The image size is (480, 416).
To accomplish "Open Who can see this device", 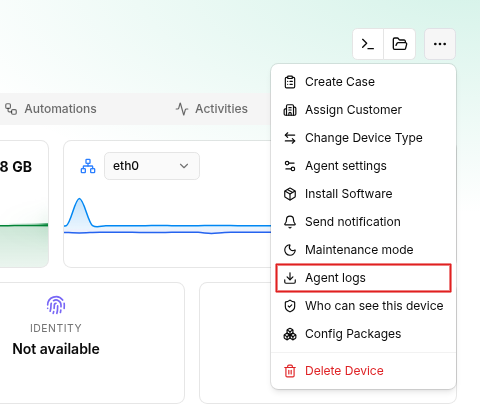I will pyautogui.click(x=363, y=306).
